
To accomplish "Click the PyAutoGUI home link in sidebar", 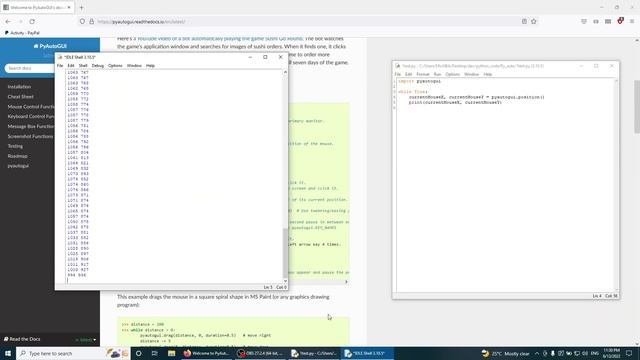I will [50, 46].
